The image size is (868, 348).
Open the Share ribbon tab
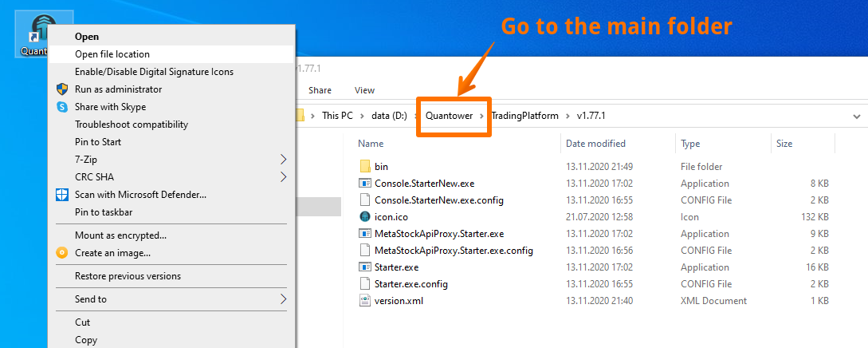pos(320,90)
